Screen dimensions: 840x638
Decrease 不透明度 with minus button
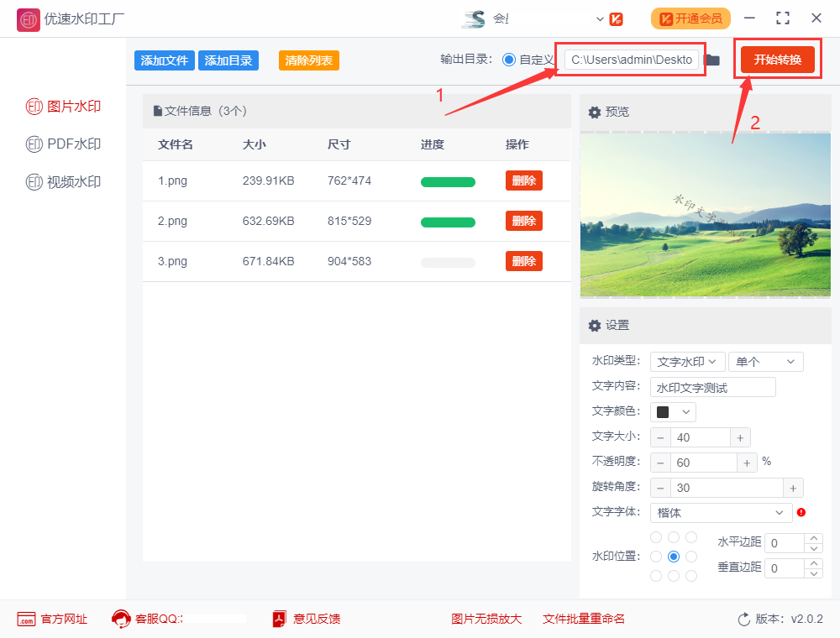click(660, 463)
